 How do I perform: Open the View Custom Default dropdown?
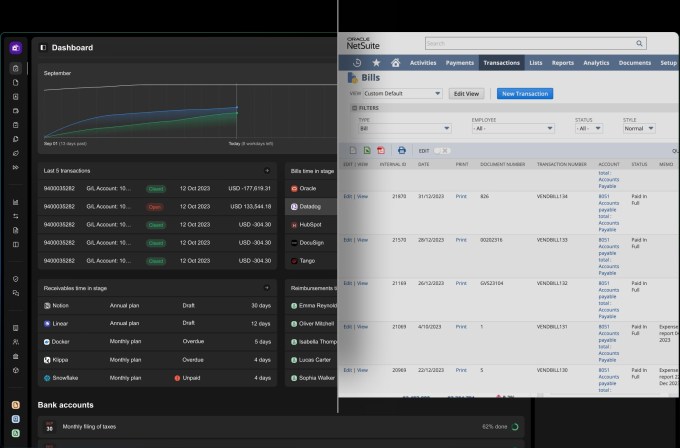pyautogui.click(x=402, y=94)
